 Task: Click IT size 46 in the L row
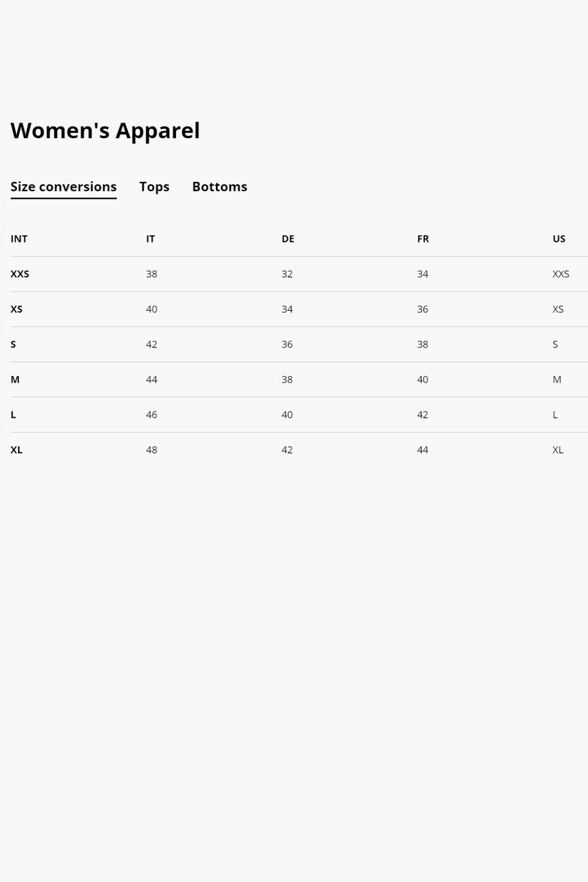(x=151, y=415)
